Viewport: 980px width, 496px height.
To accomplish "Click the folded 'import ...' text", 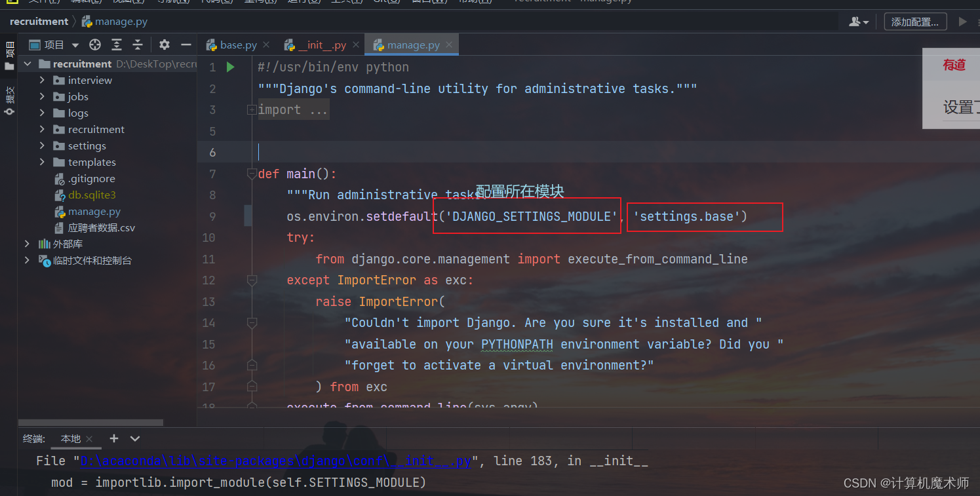I will click(x=293, y=110).
